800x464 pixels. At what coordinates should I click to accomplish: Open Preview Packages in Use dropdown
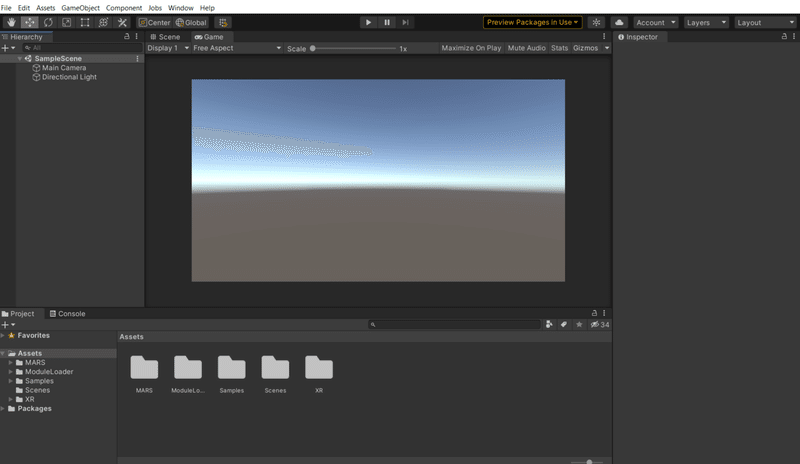[532, 22]
